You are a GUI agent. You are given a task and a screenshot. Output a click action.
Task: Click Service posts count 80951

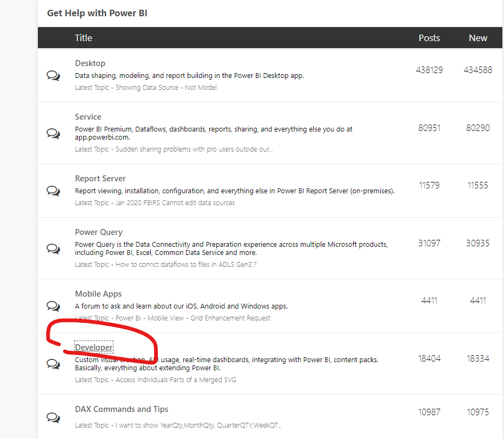click(x=429, y=128)
